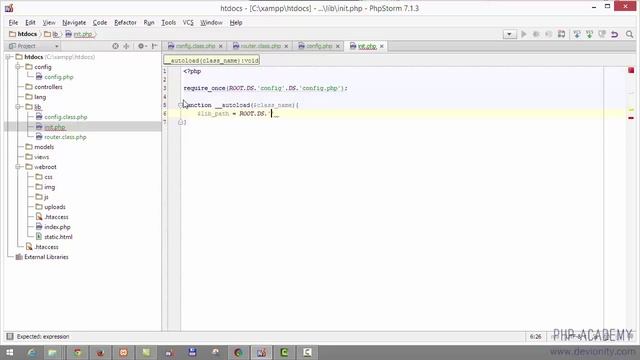
Task: Open the Run menu
Action: (x=149, y=22)
